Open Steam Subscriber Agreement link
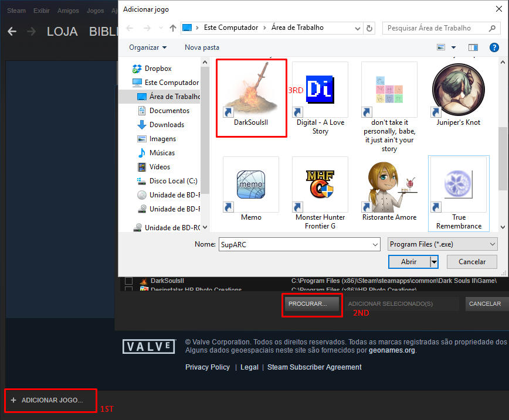 click(x=314, y=367)
